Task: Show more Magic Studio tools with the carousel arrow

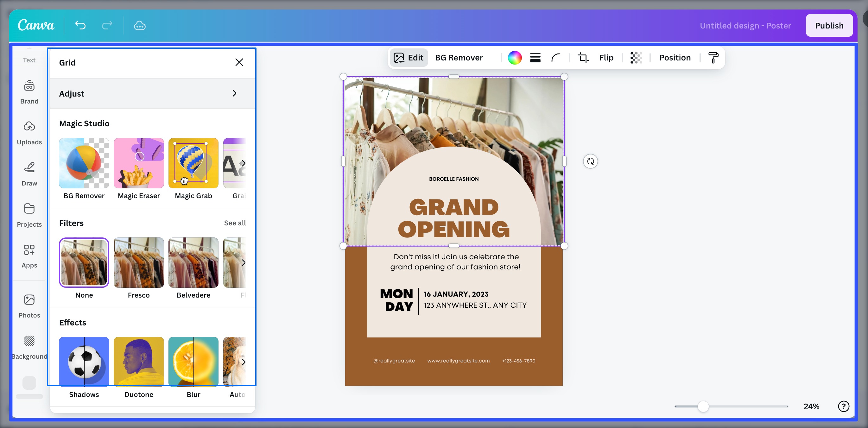Action: 244,163
